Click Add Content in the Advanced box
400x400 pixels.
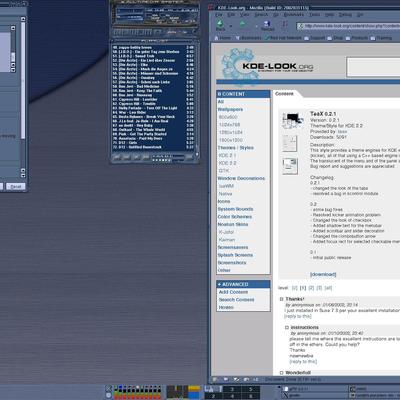(x=233, y=292)
